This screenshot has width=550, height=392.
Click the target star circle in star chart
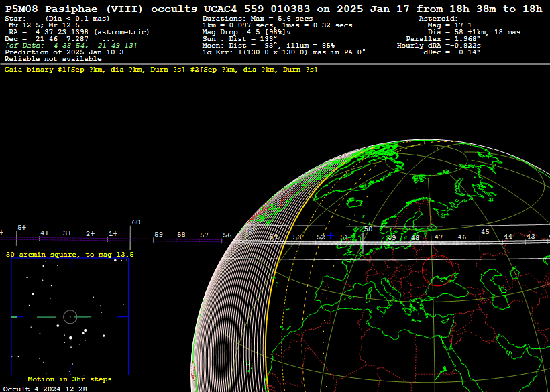(x=70, y=317)
